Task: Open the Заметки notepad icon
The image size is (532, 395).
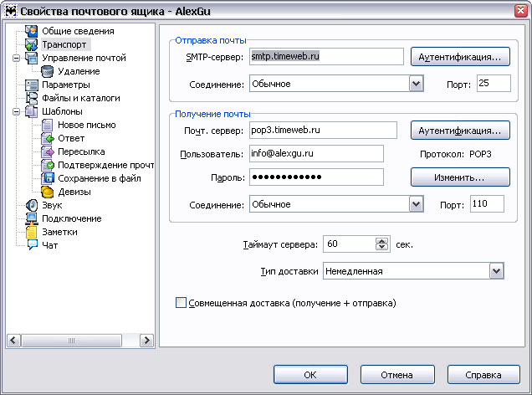Action: [31, 232]
